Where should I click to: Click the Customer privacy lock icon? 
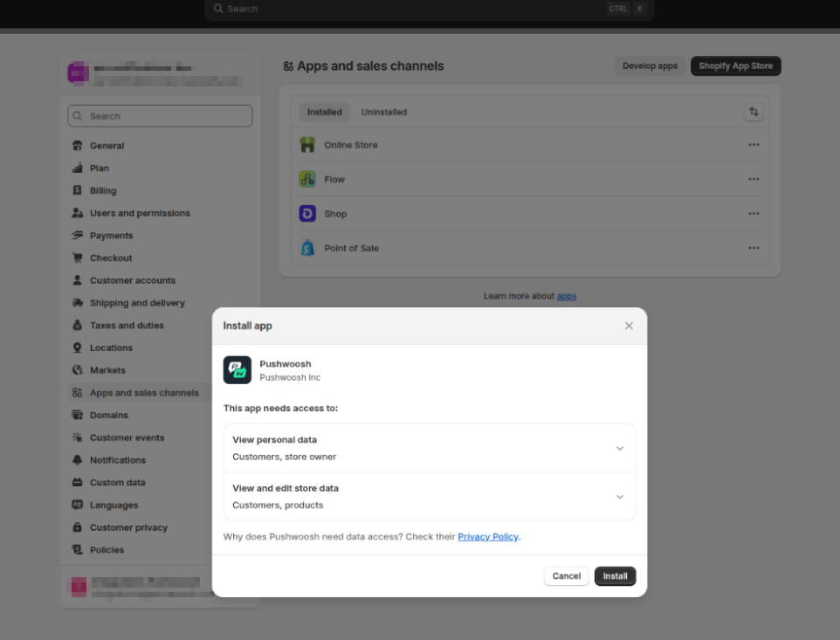(77, 527)
